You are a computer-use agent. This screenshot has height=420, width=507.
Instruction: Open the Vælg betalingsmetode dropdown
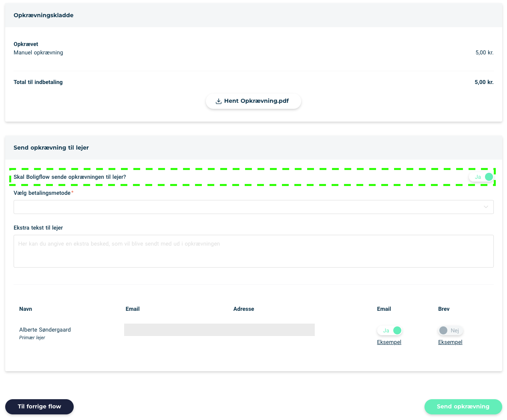[x=254, y=207]
